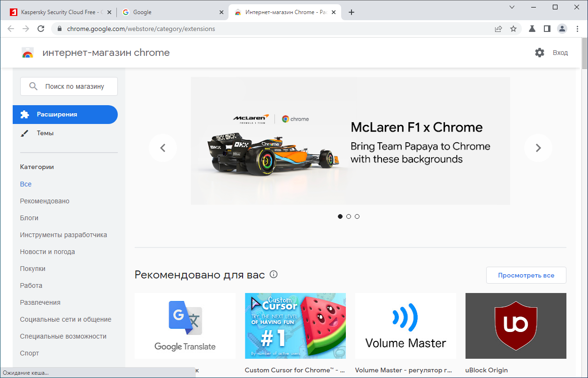Select Расширения in sidebar
The width and height of the screenshot is (588, 378).
pos(65,115)
